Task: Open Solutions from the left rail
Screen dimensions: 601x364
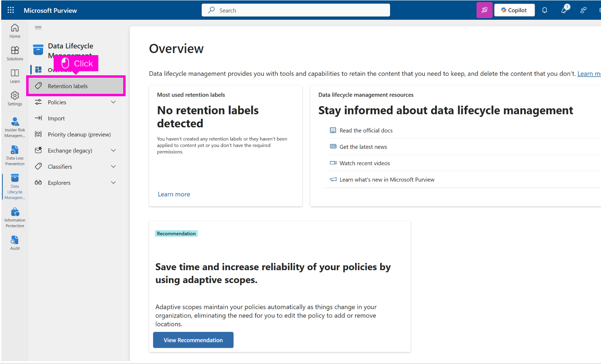Action: [15, 53]
